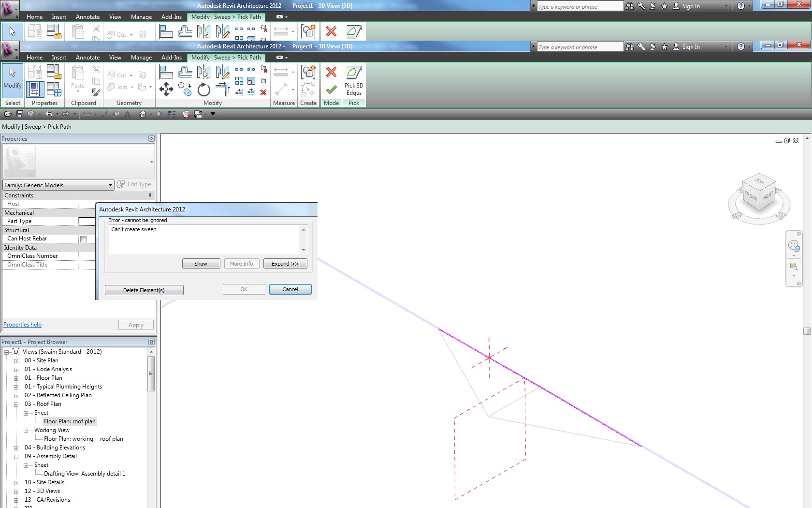Viewport: 812px width, 508px height.
Task: Click the Project Browser vertical scrollbar thumb
Action: point(151,374)
